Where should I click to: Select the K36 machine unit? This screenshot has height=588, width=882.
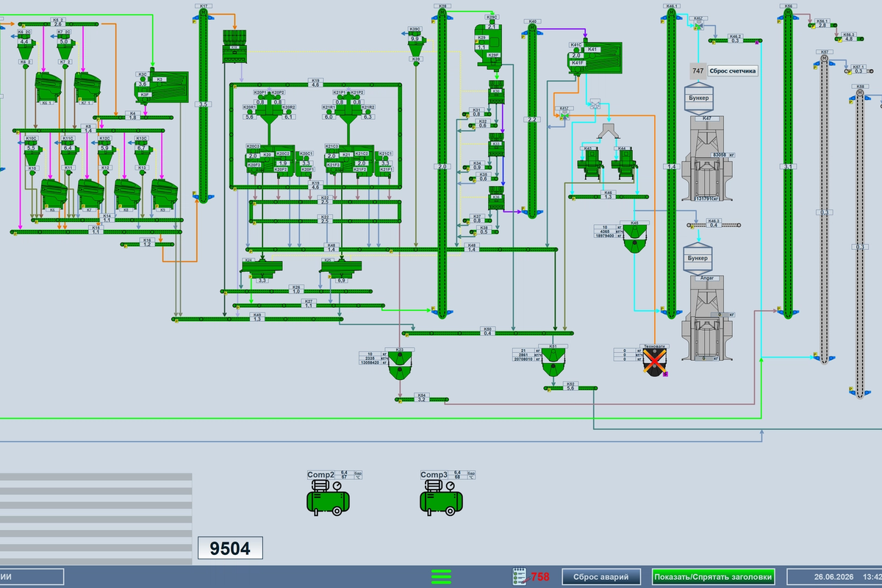(x=496, y=198)
